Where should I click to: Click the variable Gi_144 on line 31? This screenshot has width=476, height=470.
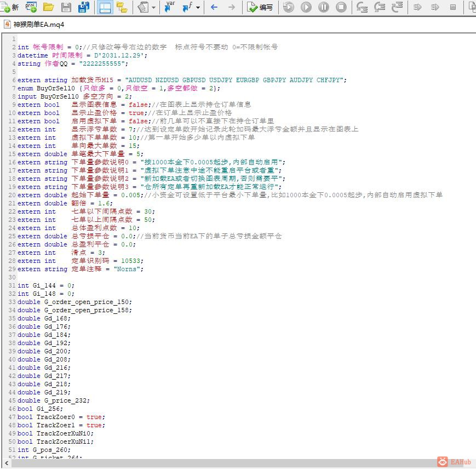[x=44, y=285]
